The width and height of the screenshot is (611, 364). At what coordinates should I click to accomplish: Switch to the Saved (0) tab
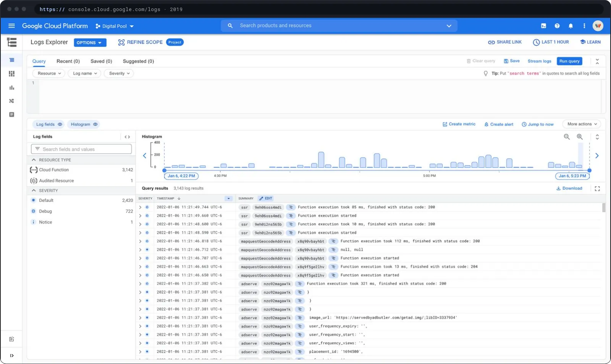tap(101, 61)
